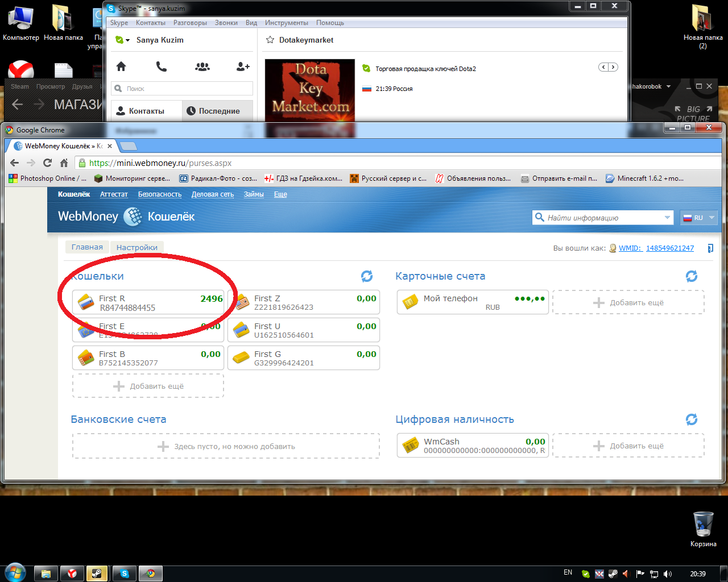Refresh the Кошельки purses section

(x=367, y=276)
